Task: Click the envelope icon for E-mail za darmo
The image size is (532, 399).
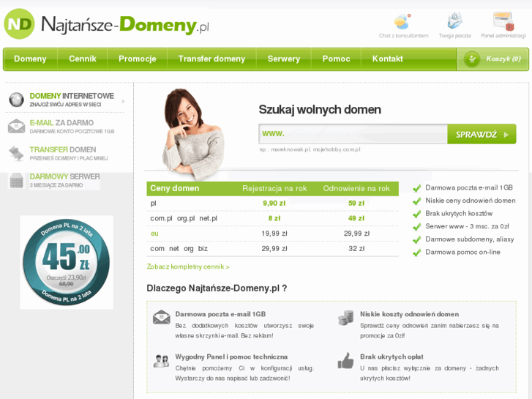Action: pyautogui.click(x=16, y=127)
